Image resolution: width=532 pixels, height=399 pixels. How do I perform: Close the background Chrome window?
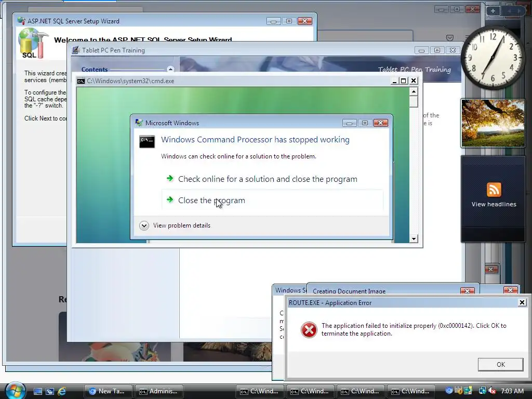point(472,9)
